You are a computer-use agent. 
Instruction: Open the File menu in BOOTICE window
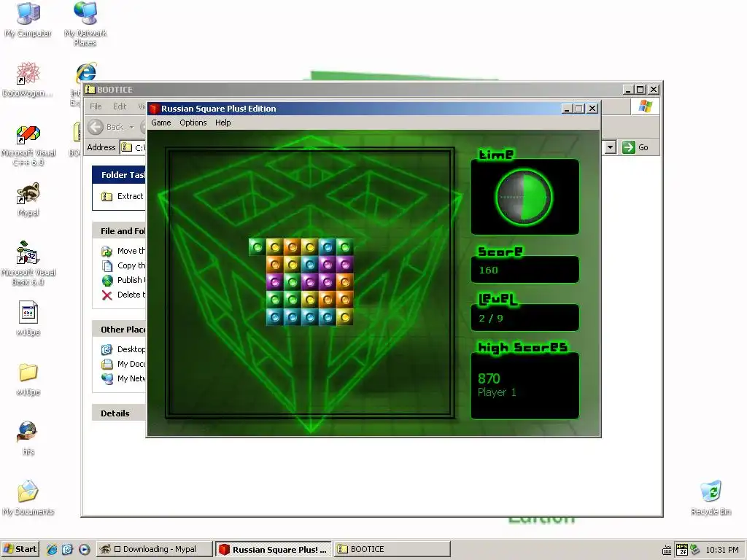(96, 106)
